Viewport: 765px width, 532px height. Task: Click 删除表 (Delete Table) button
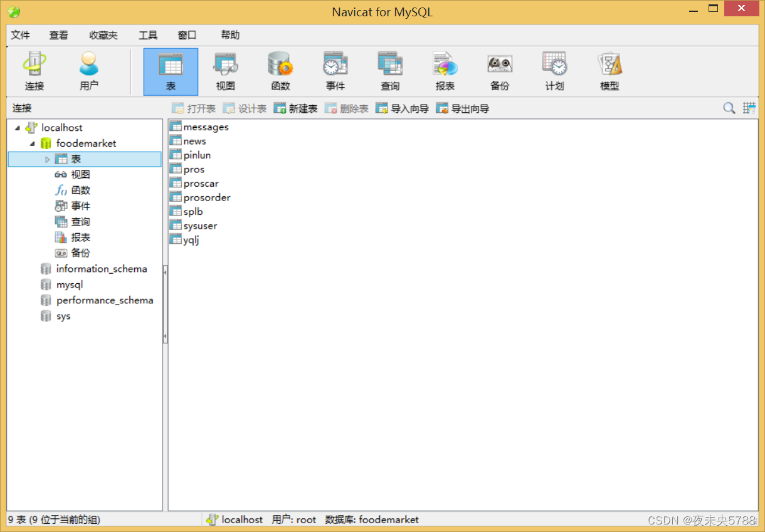pyautogui.click(x=346, y=108)
